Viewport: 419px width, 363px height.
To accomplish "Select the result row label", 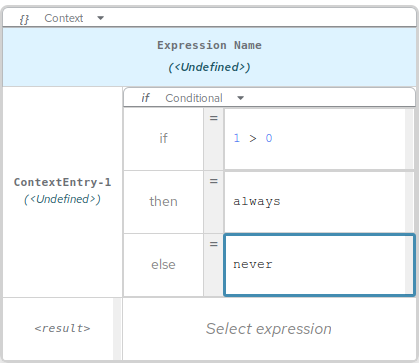I will pyautogui.click(x=62, y=329).
